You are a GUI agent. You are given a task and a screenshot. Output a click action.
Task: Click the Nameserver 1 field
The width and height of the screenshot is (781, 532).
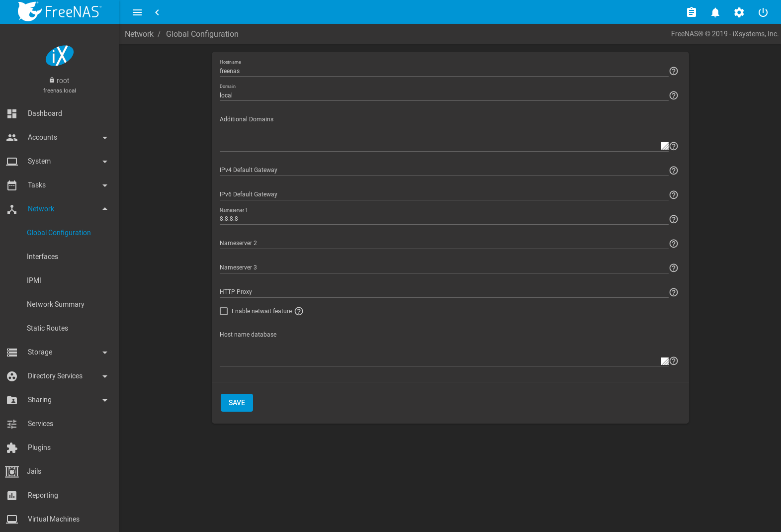click(444, 219)
